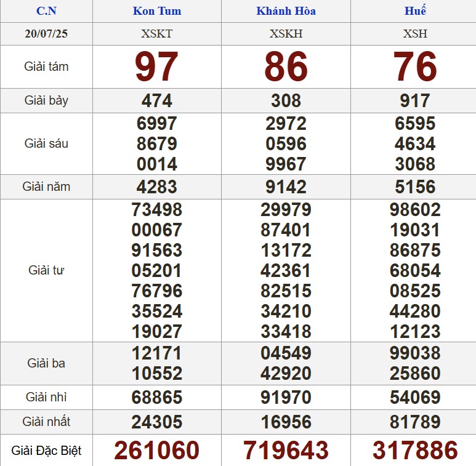
Task: Click Khánh Hòa eighth prize number 86
Action: (286, 66)
